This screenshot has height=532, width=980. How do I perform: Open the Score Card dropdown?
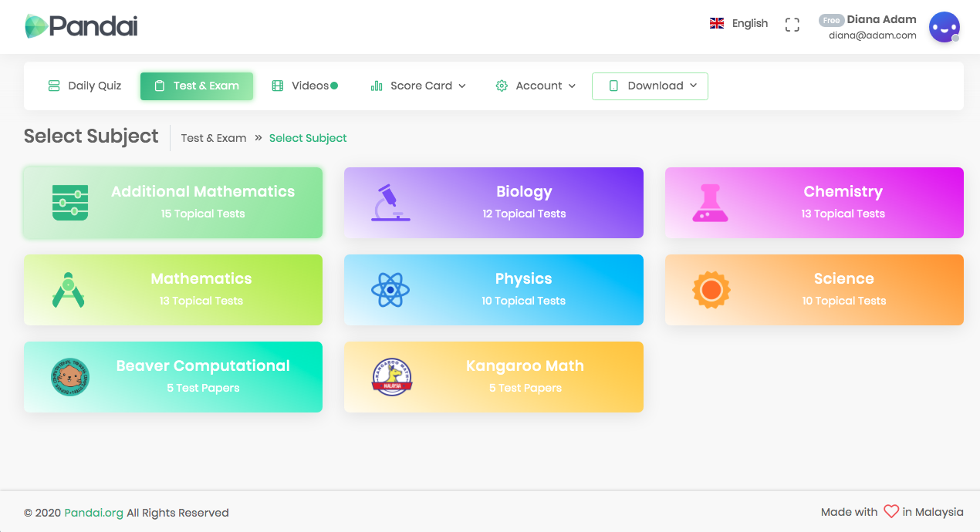click(417, 86)
